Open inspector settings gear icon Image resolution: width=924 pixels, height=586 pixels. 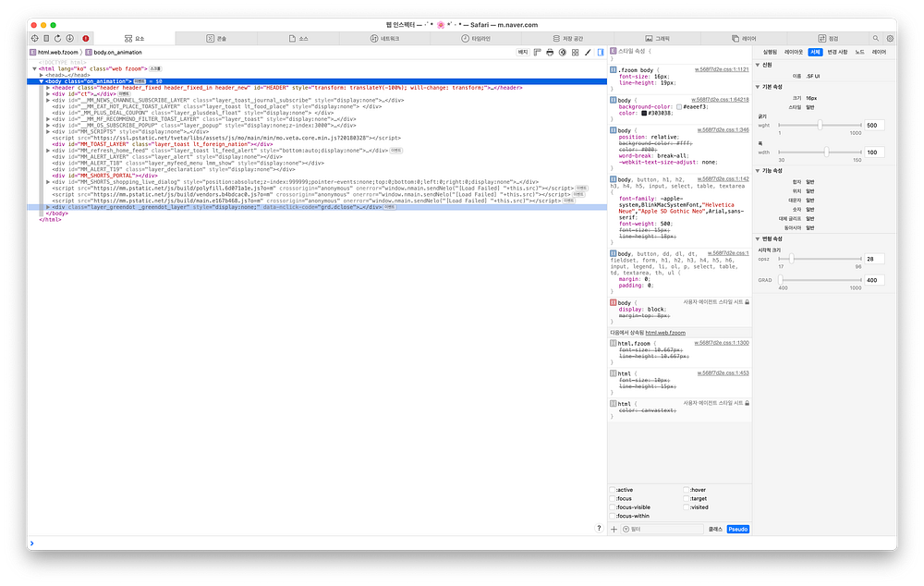[x=890, y=38]
